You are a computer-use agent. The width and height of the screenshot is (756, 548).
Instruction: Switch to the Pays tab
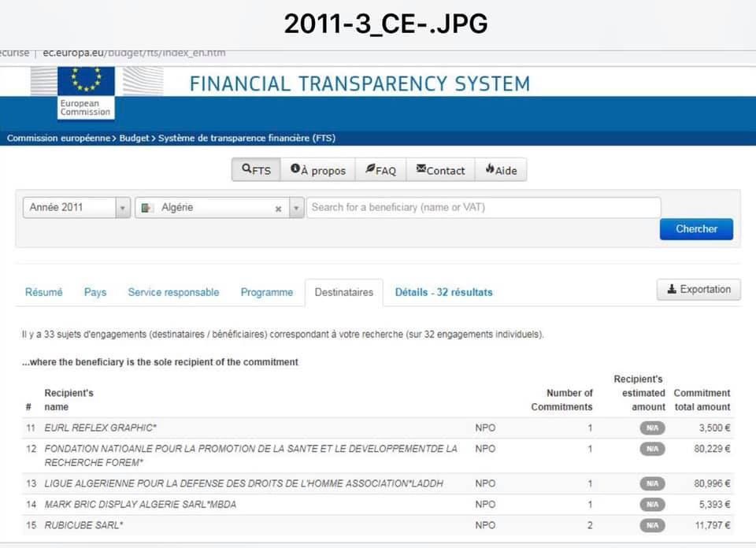[x=95, y=292]
